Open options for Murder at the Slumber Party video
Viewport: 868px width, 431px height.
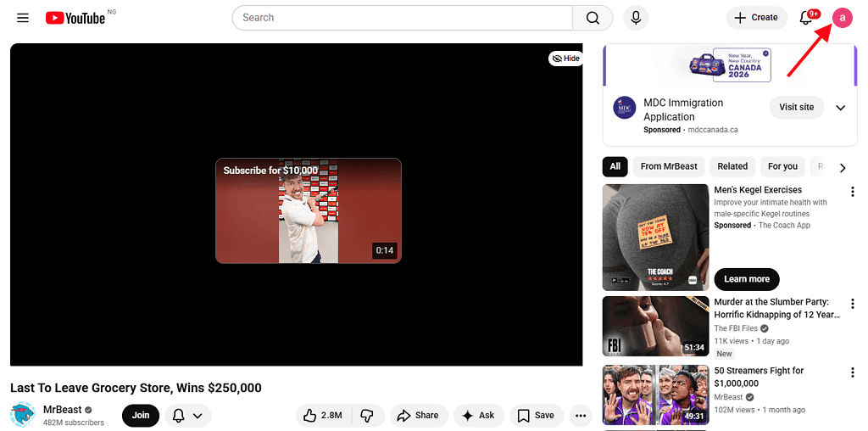(853, 304)
